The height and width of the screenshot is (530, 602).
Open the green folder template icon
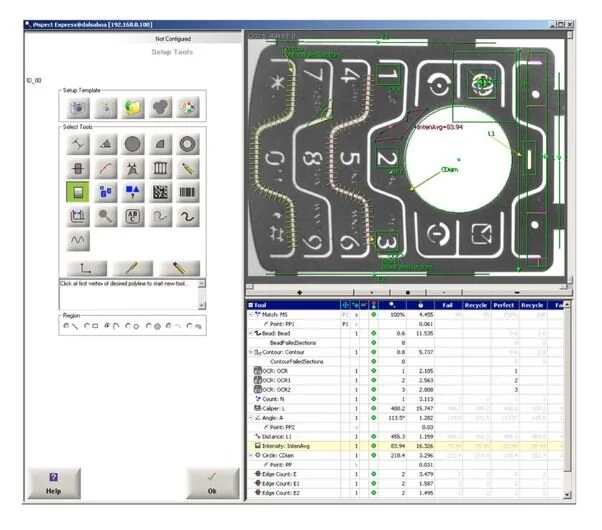pos(133,107)
